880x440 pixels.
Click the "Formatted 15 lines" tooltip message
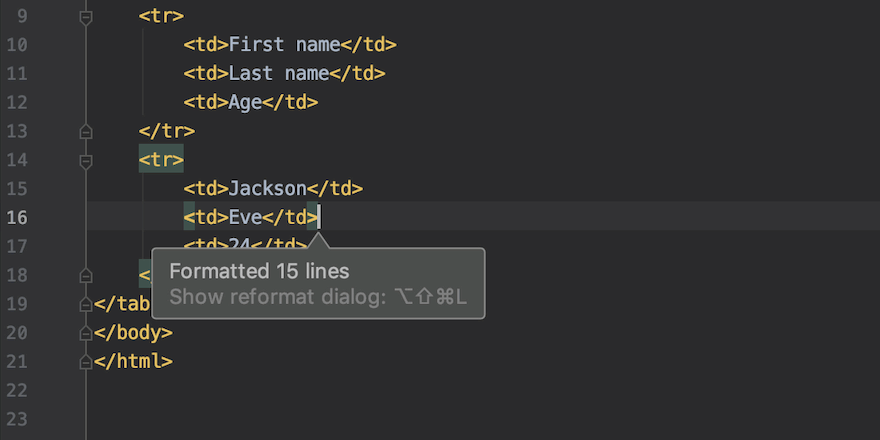click(x=259, y=271)
